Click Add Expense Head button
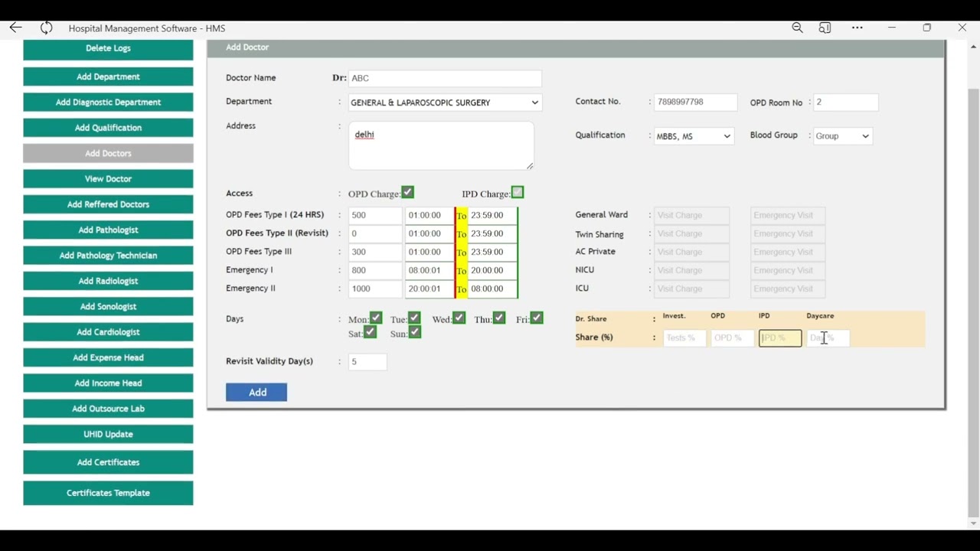The image size is (980, 551). pos(108,357)
